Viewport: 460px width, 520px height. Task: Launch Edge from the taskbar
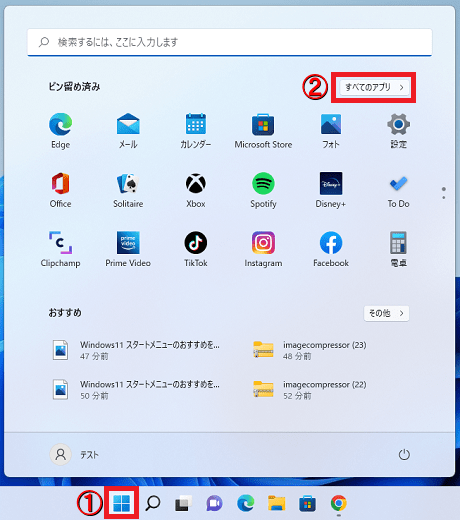(246, 503)
